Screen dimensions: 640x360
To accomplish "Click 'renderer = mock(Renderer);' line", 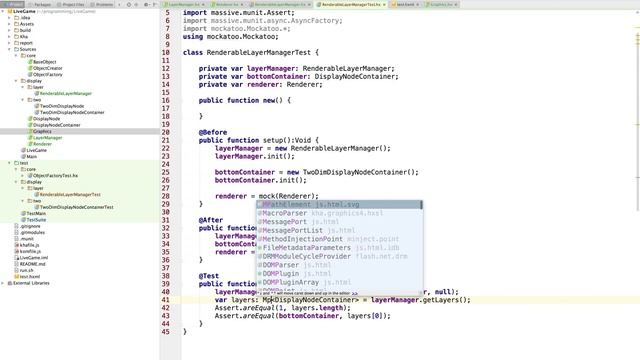I will 267,196.
